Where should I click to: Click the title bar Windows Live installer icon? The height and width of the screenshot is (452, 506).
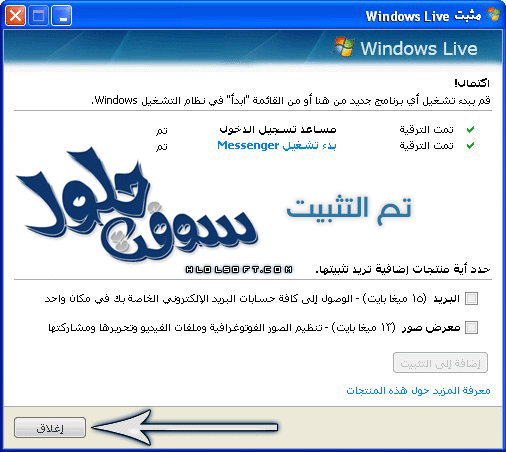click(494, 15)
